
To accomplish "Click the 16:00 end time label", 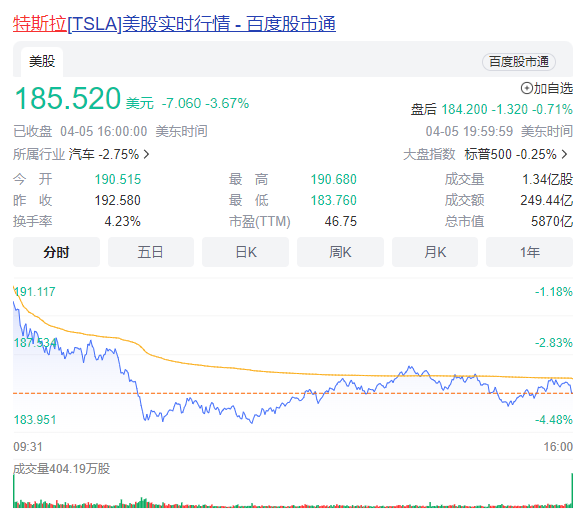I will pos(558,447).
